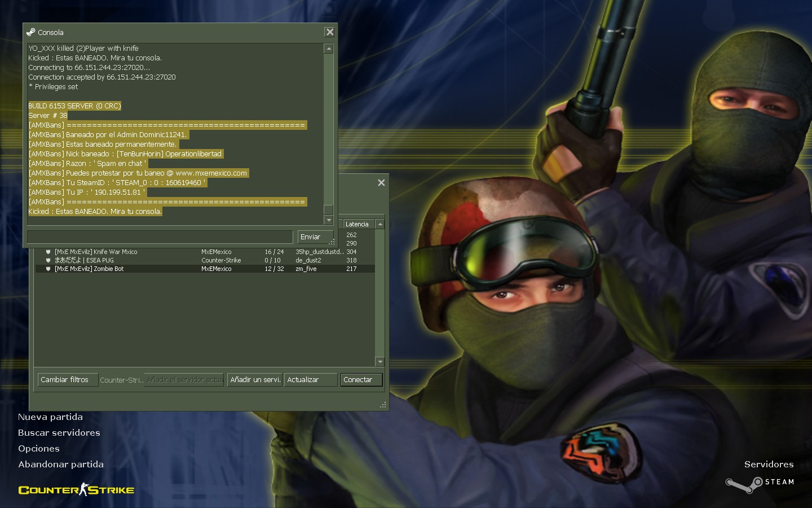
Task: Select Abandonar partida
Action: (x=61, y=465)
